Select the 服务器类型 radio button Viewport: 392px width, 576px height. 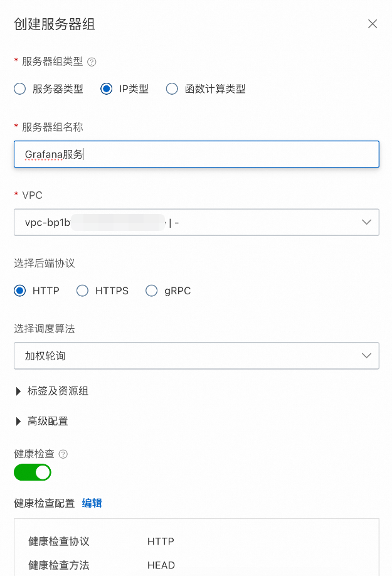pos(20,89)
